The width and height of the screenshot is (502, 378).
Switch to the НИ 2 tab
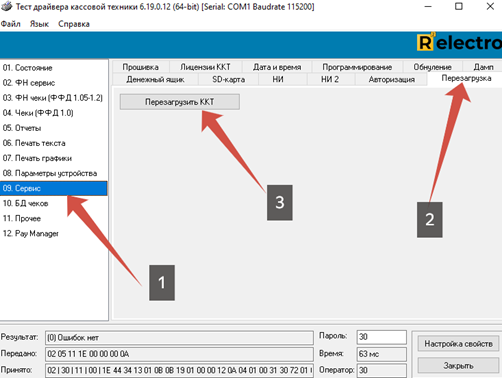click(x=330, y=79)
